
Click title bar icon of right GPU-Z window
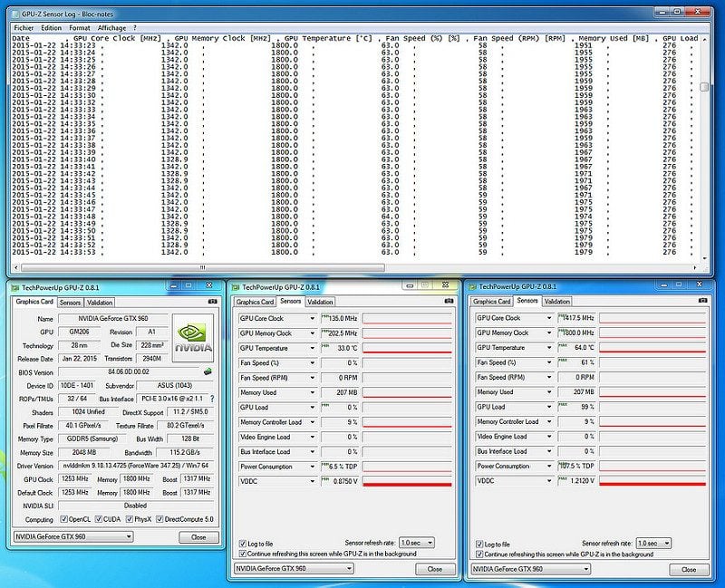pyautogui.click(x=472, y=286)
